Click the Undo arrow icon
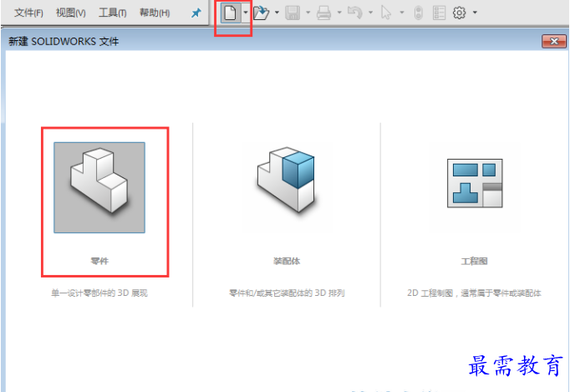Image resolution: width=570 pixels, height=392 pixels. tap(355, 13)
